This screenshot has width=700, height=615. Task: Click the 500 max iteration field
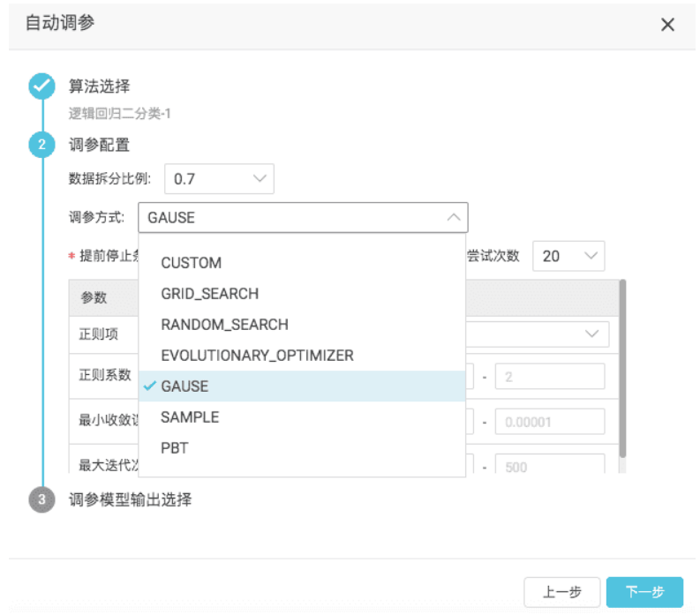[550, 464]
